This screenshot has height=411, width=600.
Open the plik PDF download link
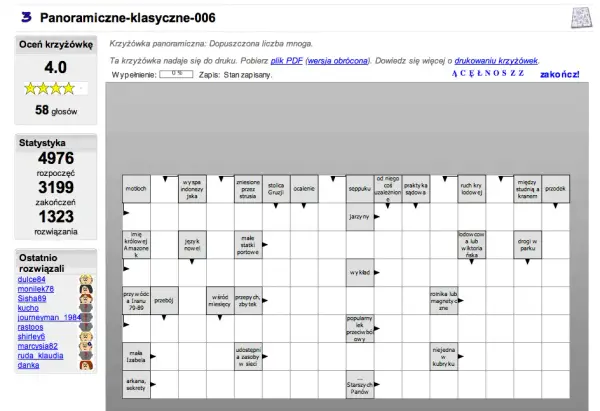[x=287, y=60]
